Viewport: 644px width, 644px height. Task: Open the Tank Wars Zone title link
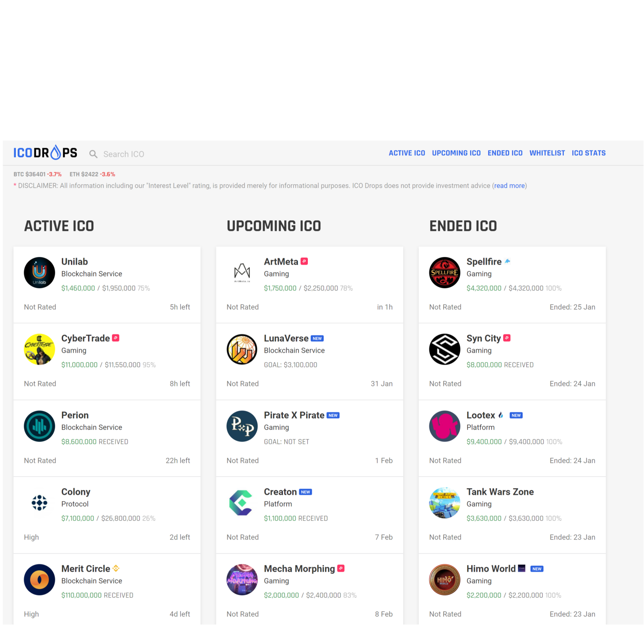[x=500, y=492]
